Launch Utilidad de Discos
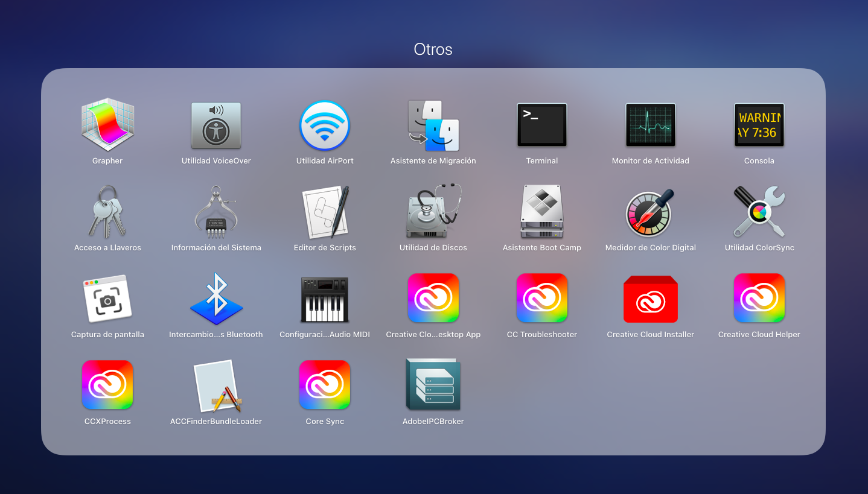868x494 pixels. pos(433,212)
